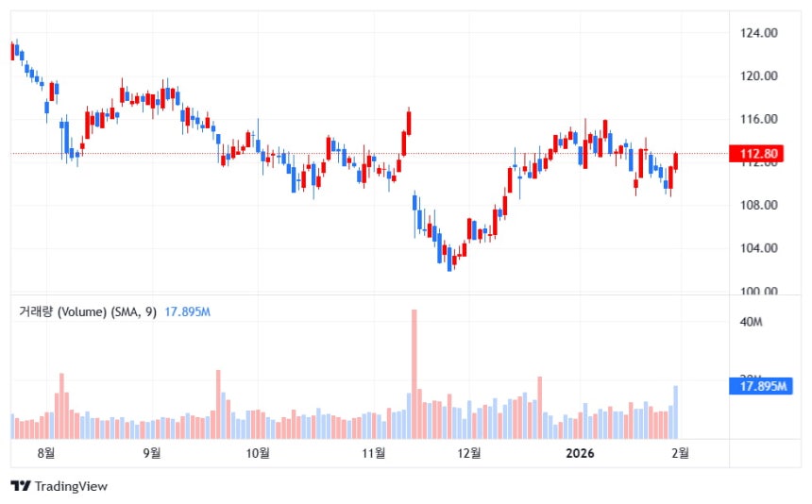Open the TradingView text link

[x=71, y=486]
